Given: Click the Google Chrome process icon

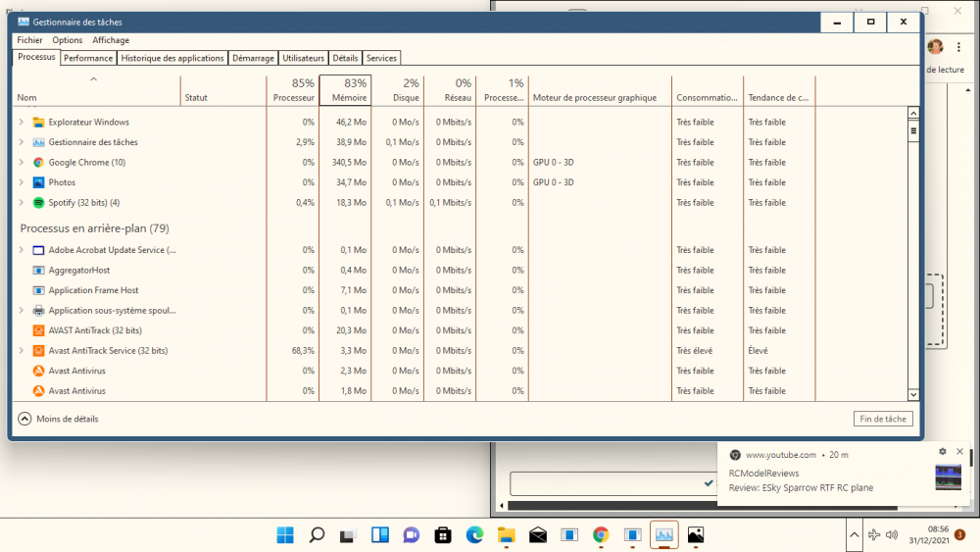Looking at the screenshot, I should click(x=39, y=163).
